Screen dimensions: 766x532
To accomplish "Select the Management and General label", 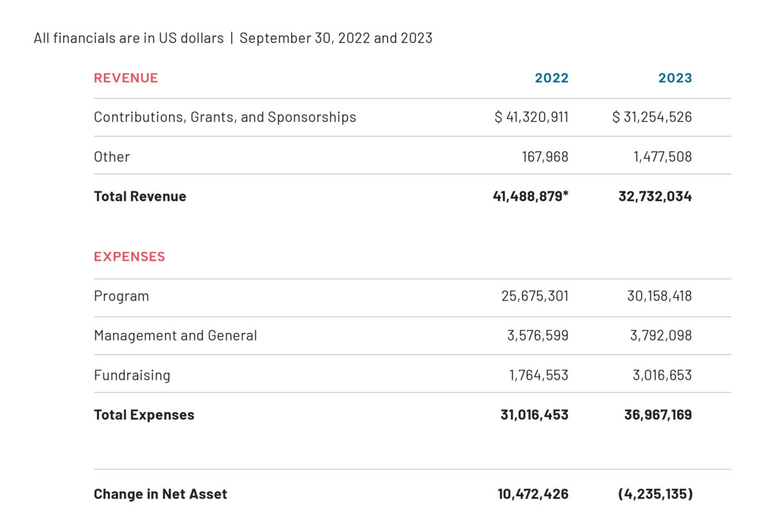I will 176,336.
